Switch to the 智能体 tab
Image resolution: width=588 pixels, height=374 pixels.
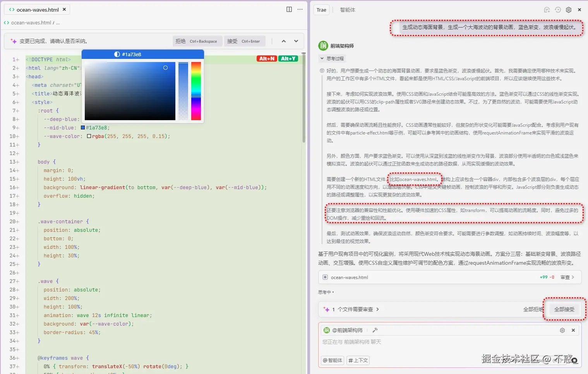(x=348, y=10)
